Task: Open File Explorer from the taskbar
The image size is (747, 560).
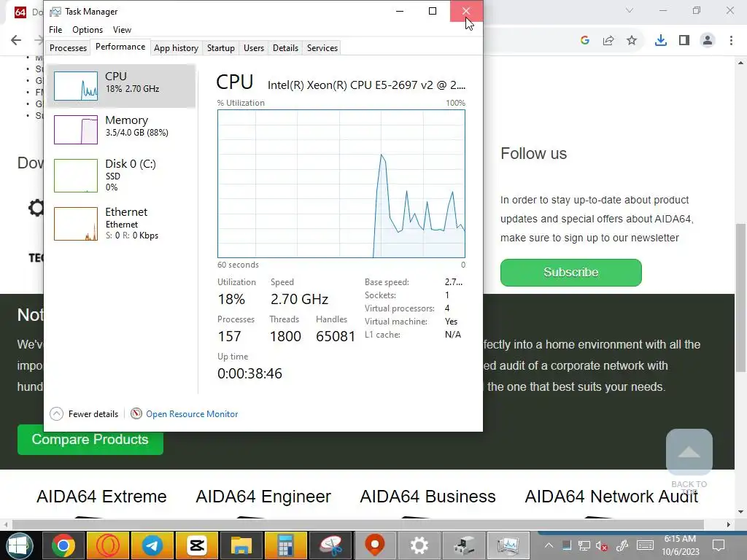Action: pos(241,545)
